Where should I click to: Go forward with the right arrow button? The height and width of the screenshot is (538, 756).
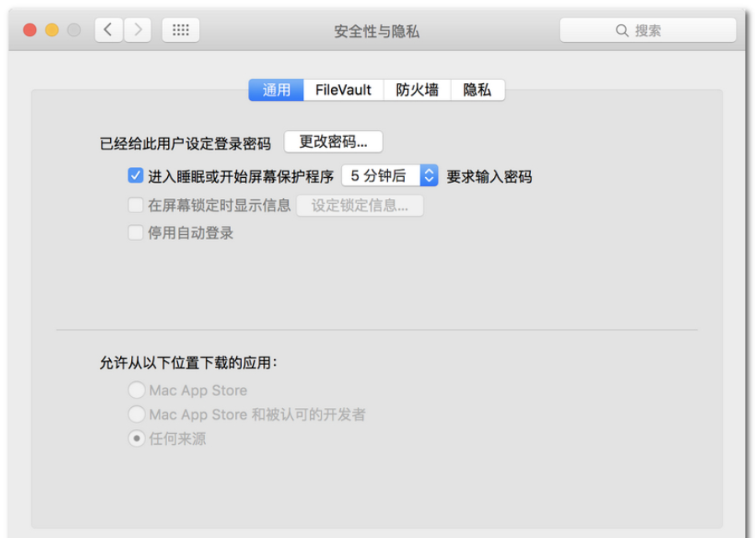138,30
